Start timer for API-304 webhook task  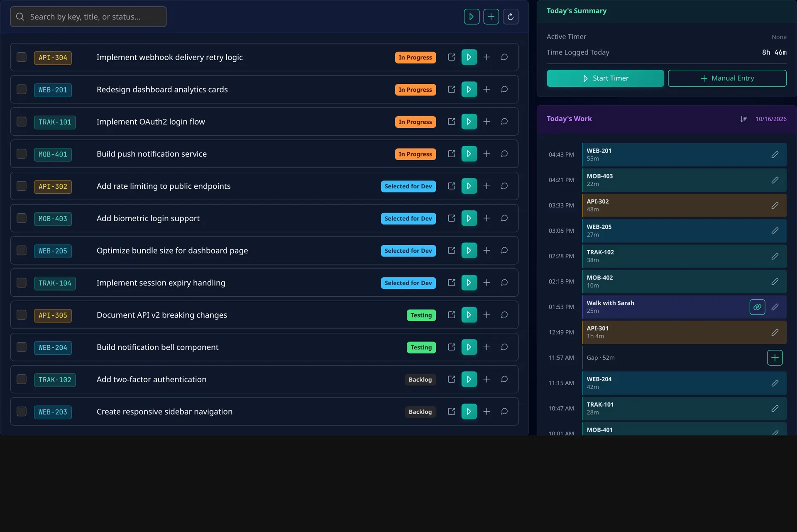[x=469, y=57]
